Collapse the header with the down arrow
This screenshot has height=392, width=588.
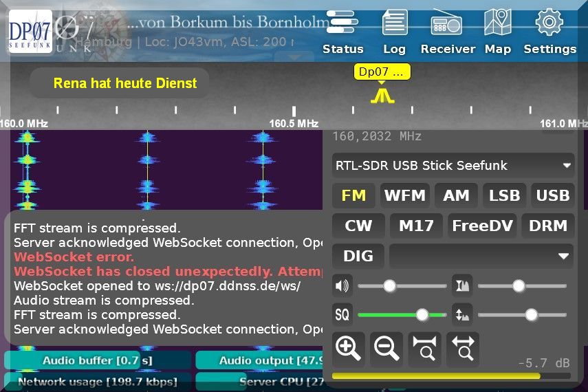[x=294, y=57]
